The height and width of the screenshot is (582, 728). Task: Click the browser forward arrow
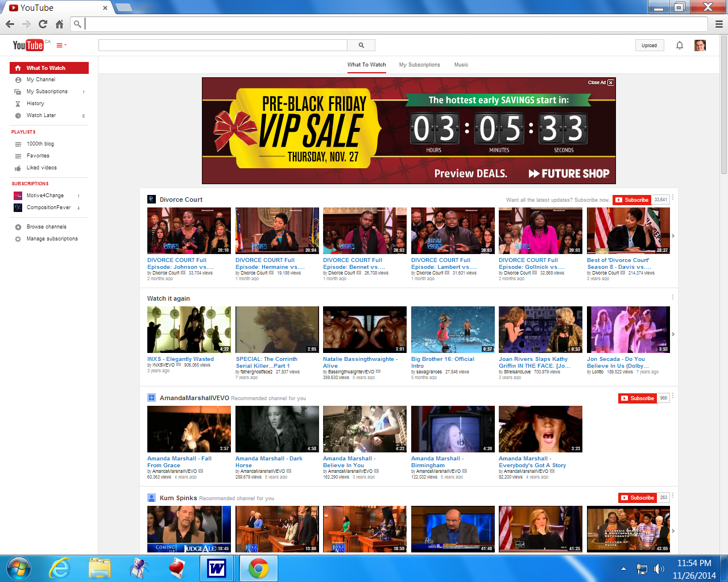pyautogui.click(x=26, y=24)
